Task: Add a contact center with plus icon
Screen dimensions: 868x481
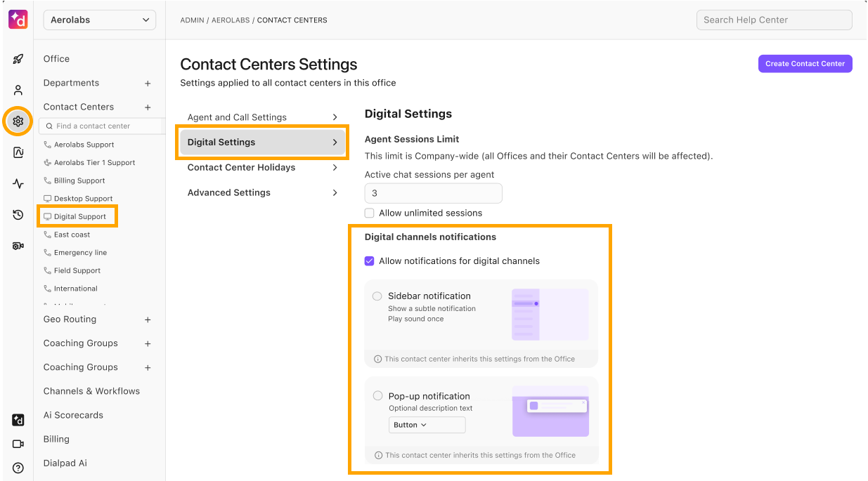Action: (x=148, y=107)
